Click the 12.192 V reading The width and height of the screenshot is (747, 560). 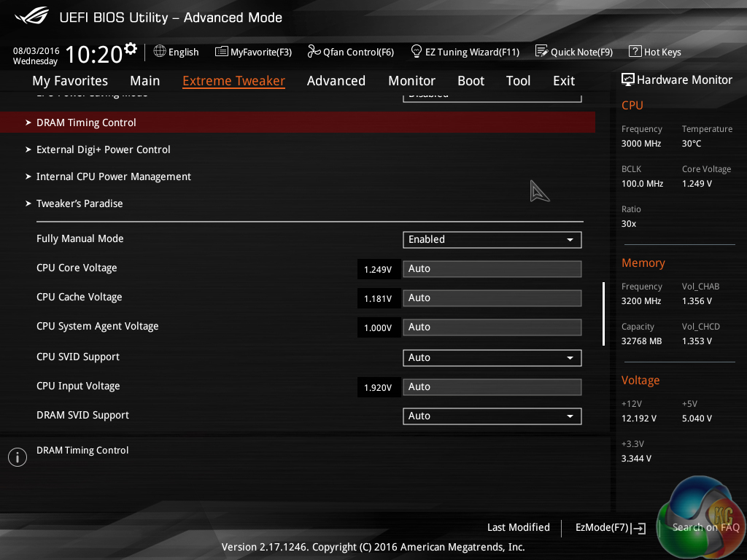pyautogui.click(x=638, y=419)
